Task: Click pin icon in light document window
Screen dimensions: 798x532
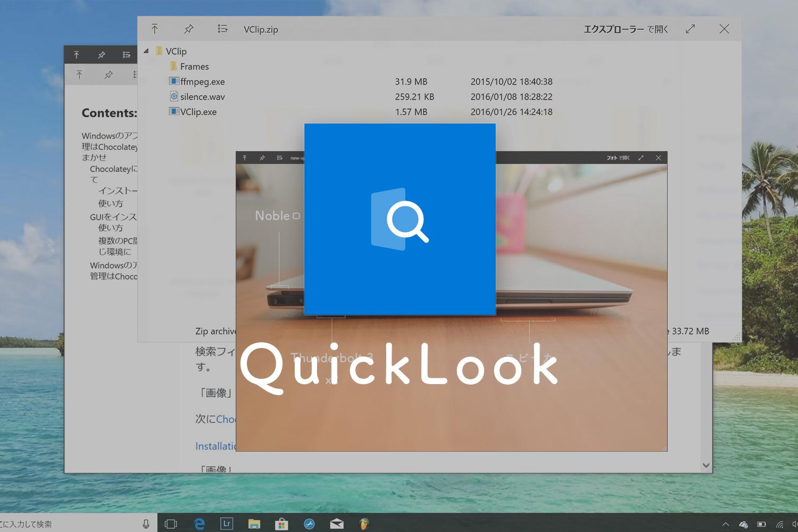Action: click(109, 74)
